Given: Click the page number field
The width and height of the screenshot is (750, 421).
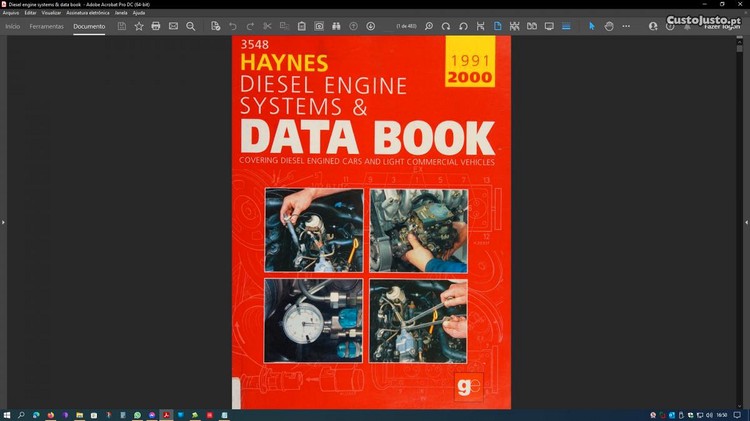Looking at the screenshot, I should pyautogui.click(x=405, y=26).
